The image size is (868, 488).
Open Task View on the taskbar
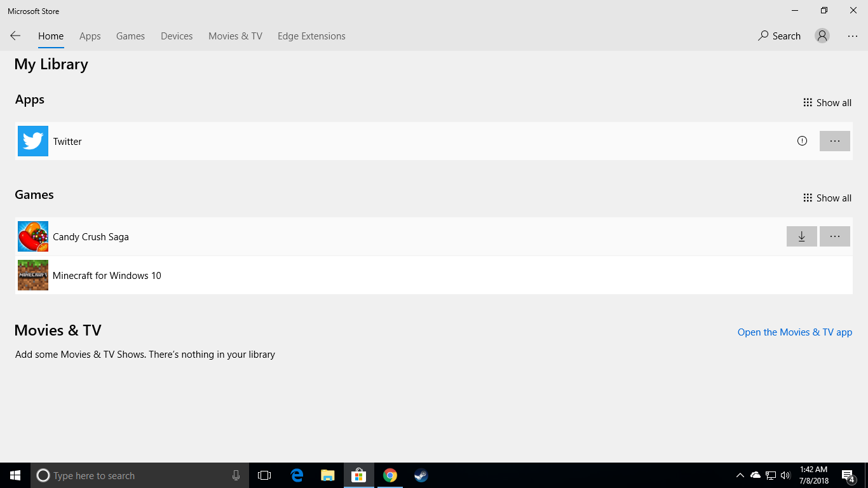click(x=264, y=475)
